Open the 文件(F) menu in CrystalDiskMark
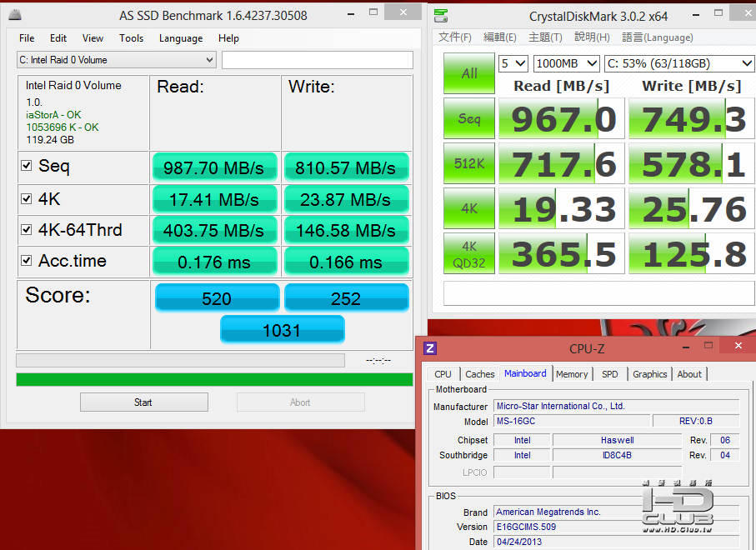The image size is (756, 550). 454,37
